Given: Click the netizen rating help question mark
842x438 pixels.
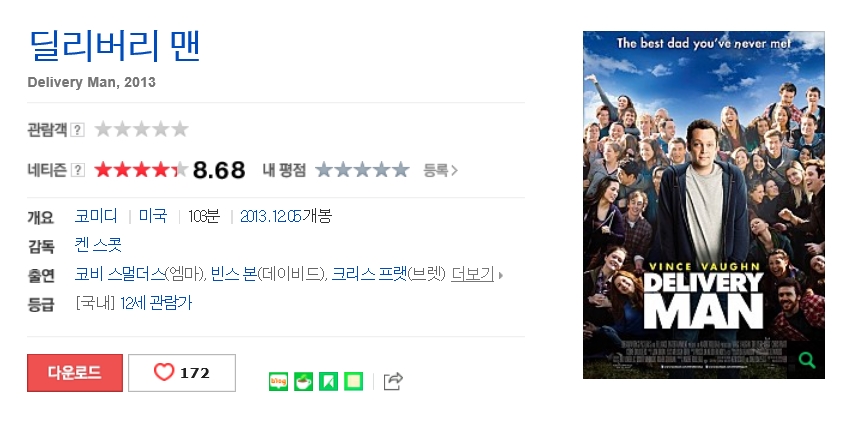Looking at the screenshot, I should [x=77, y=170].
